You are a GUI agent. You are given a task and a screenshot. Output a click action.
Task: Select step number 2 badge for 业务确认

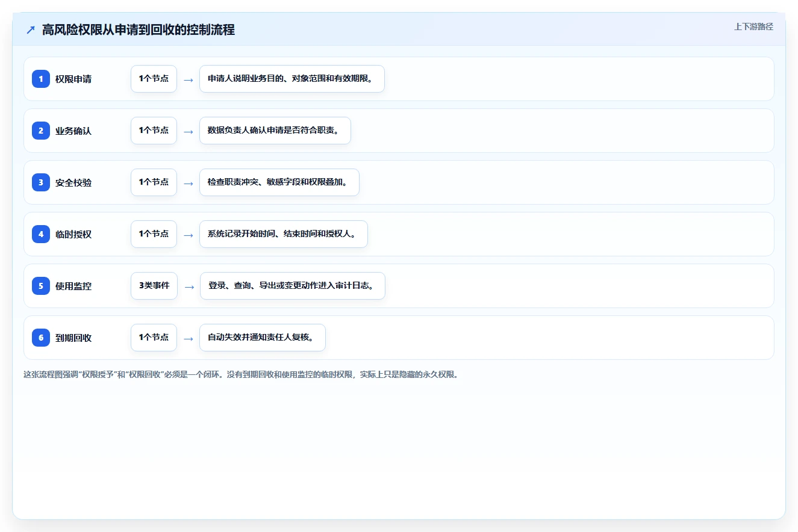41,131
